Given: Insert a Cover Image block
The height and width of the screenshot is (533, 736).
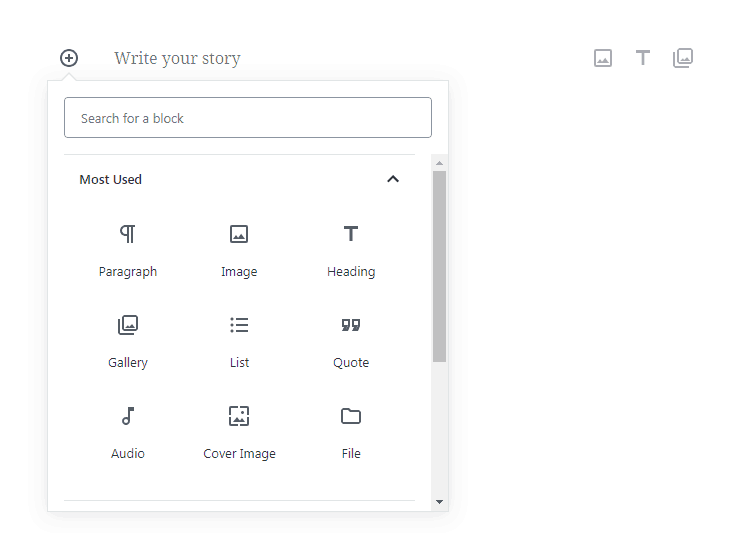Looking at the screenshot, I should (x=239, y=433).
